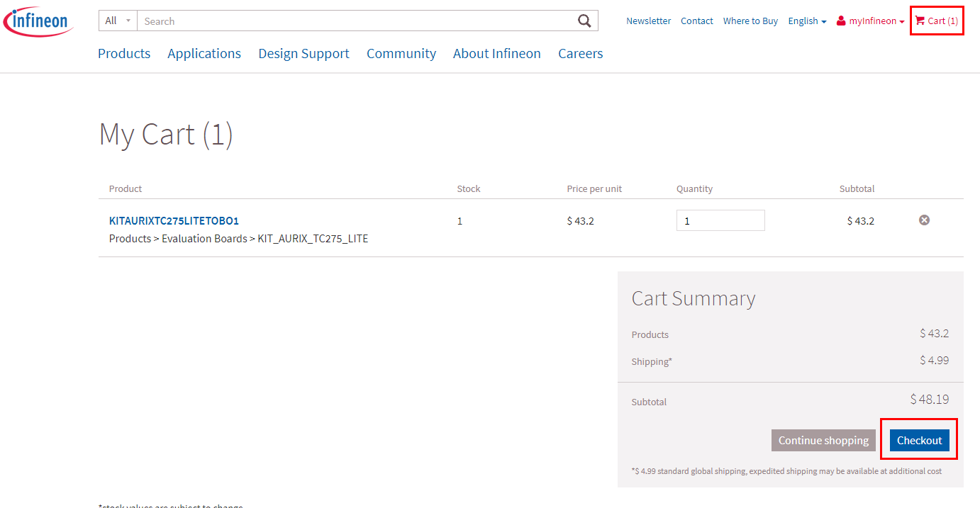This screenshot has width=980, height=508.
Task: Click the Contact link
Action: click(x=697, y=21)
